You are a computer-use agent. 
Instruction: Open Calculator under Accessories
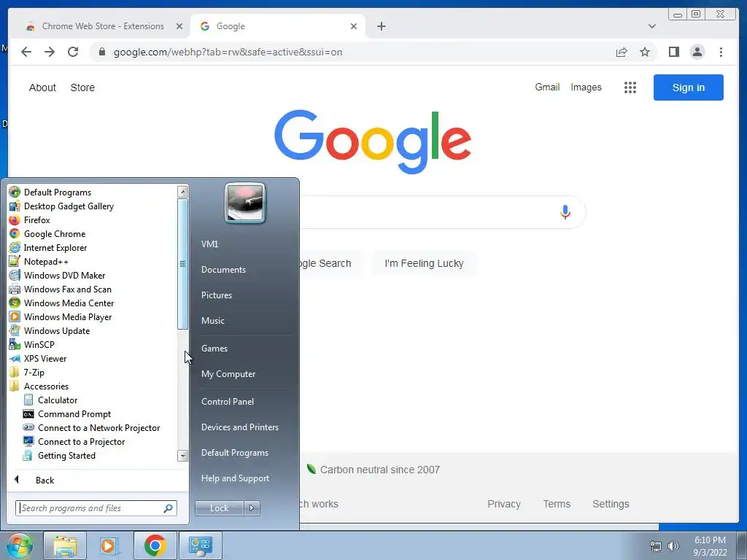[57, 400]
